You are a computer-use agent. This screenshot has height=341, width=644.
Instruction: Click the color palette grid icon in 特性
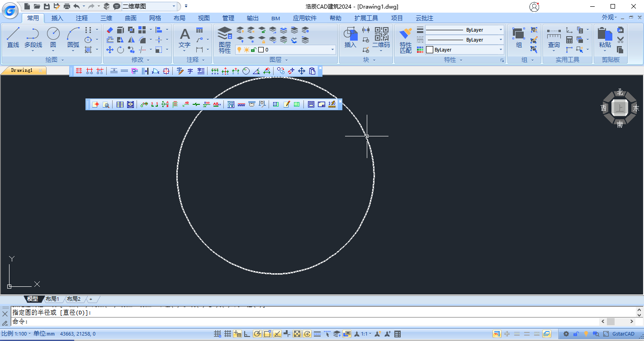[x=420, y=50]
